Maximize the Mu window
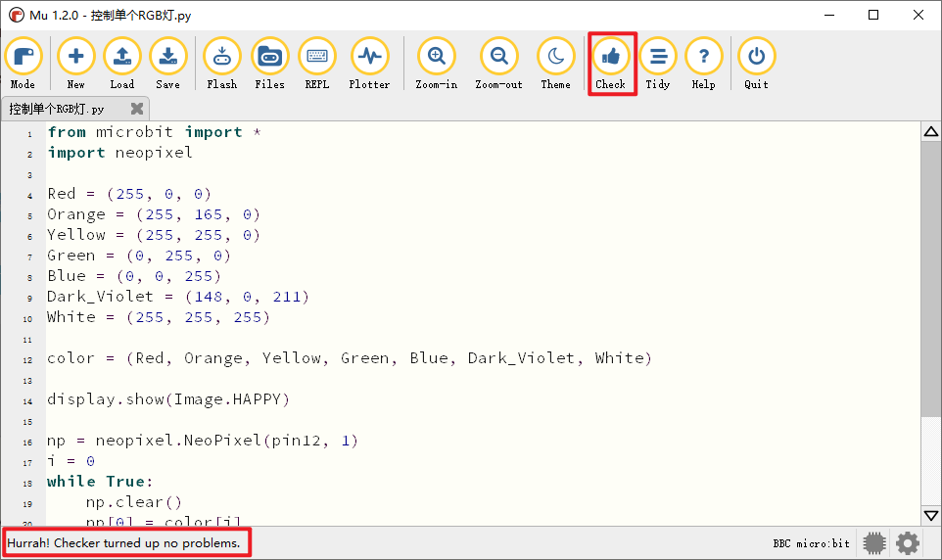This screenshot has width=942, height=560. 873,15
